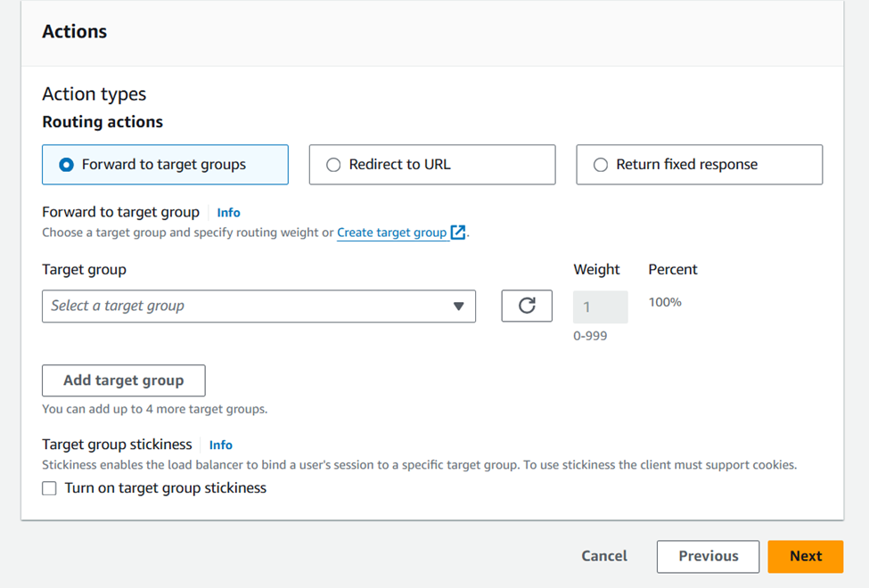Viewport: 869px width, 588px height.
Task: Open Info link next to Forward to target group
Action: [x=228, y=213]
